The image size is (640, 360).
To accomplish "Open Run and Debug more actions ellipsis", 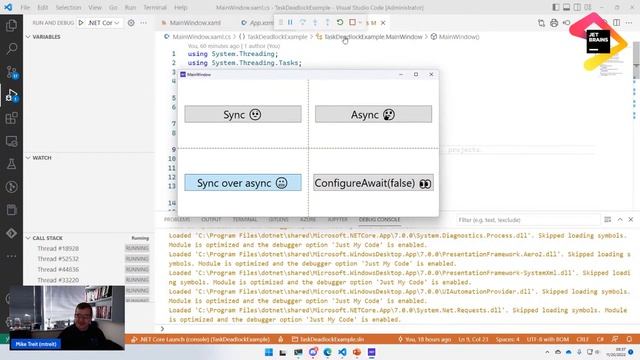I will pos(143,23).
